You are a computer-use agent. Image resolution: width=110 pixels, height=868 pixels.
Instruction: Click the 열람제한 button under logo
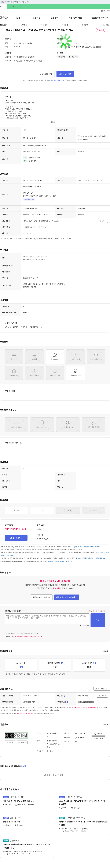22,742
